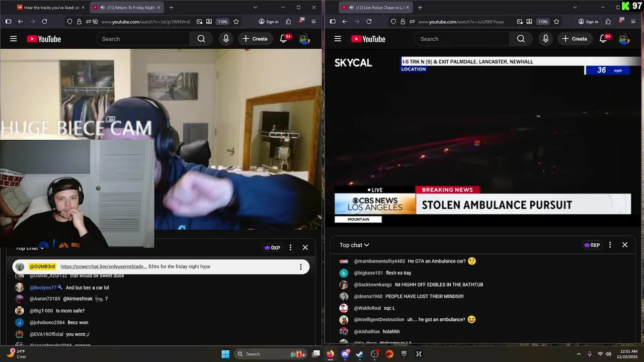Go back in the left browser window
The width and height of the screenshot is (644, 362).
pos(20,22)
